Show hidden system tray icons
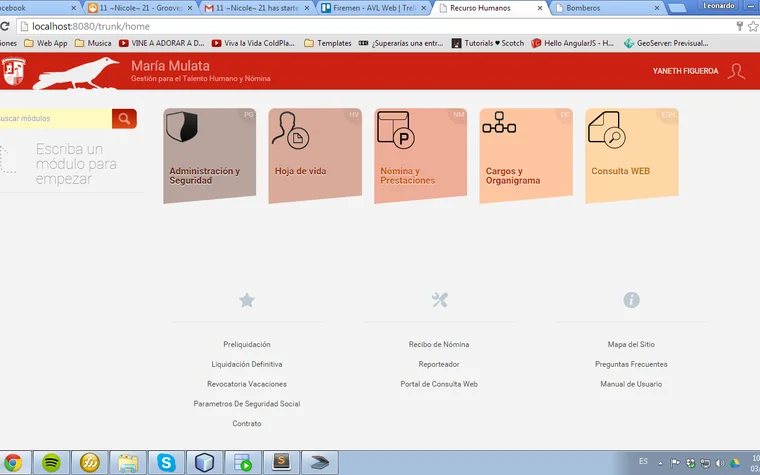Screen dimensions: 760x475 [660, 463]
